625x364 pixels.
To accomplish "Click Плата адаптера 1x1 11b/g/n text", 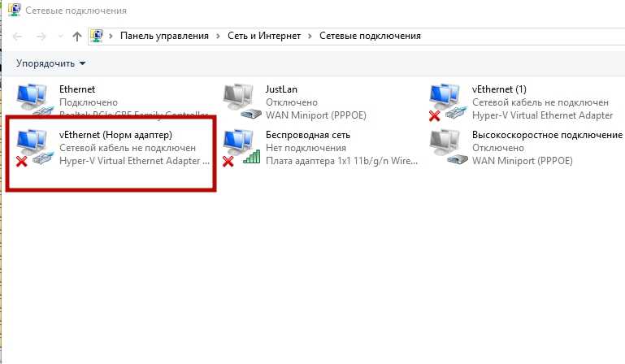I will [341, 161].
